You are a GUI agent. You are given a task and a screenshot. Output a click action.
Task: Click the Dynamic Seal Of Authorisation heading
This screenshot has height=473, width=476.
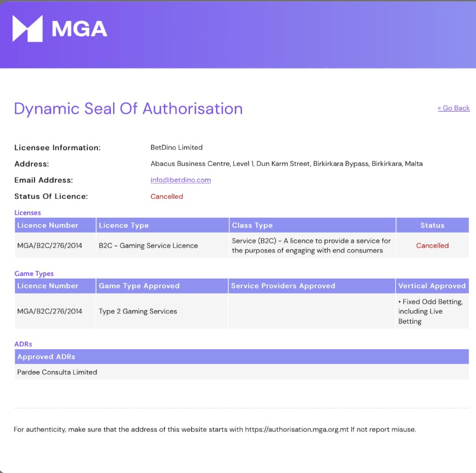[128, 108]
